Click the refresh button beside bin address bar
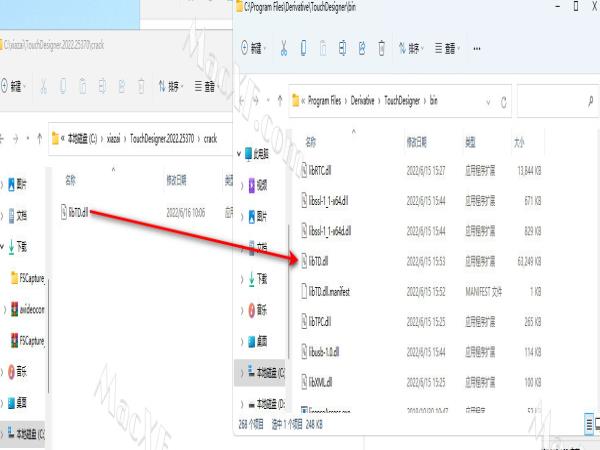This screenshot has height=450, width=600. pos(504,102)
